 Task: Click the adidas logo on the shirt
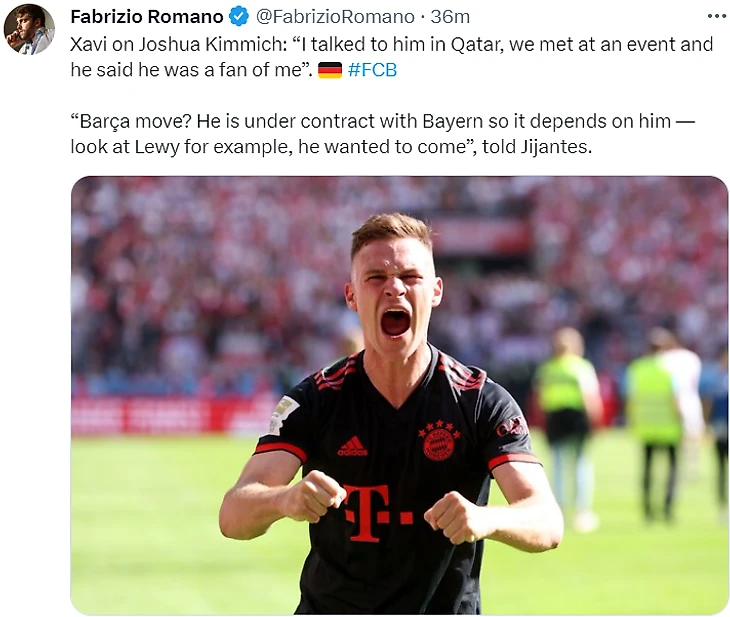point(352,446)
